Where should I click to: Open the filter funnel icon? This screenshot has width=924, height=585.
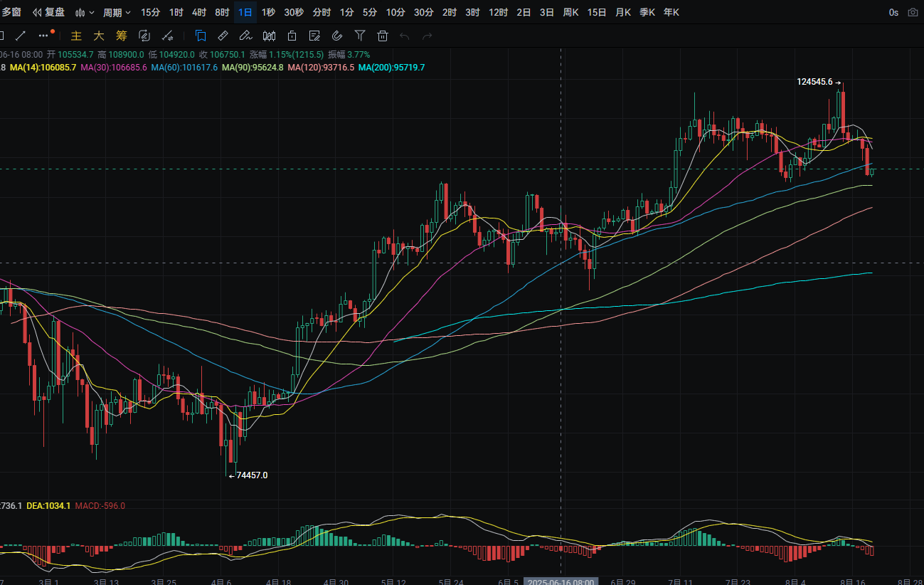pyautogui.click(x=360, y=36)
